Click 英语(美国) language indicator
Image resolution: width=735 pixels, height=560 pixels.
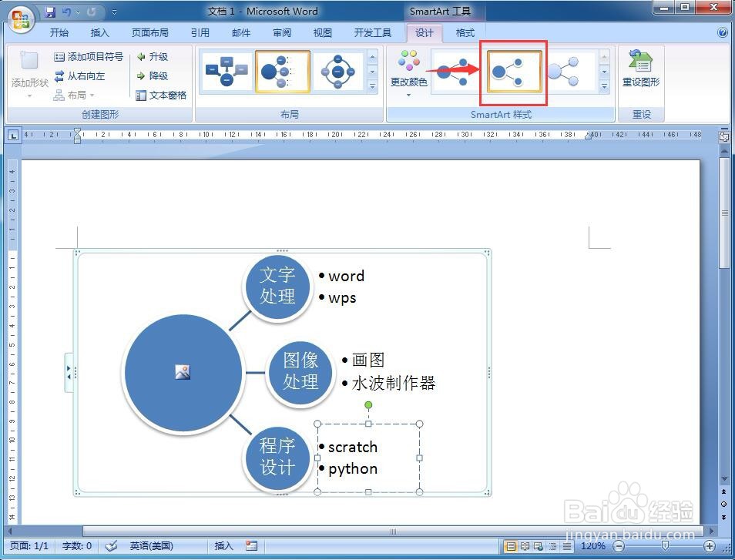tap(152, 546)
